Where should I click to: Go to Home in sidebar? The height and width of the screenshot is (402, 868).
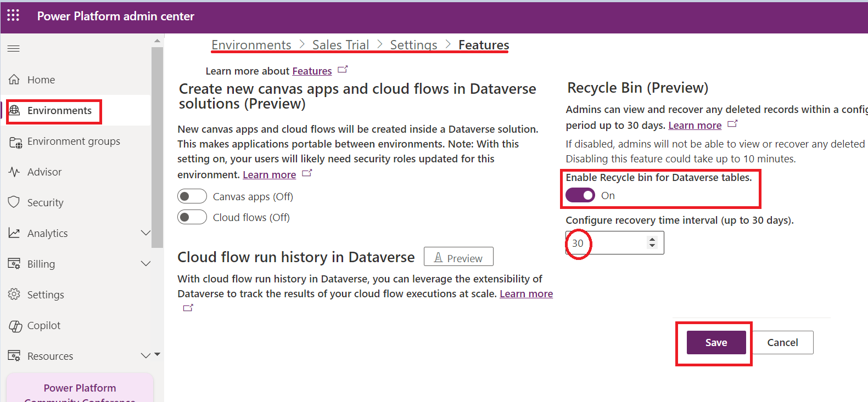click(x=41, y=80)
